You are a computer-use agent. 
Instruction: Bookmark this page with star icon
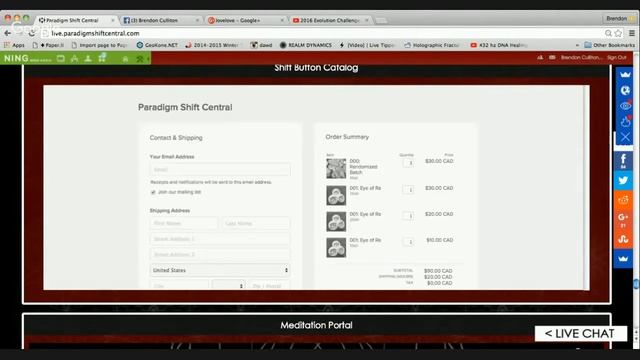(x=618, y=33)
